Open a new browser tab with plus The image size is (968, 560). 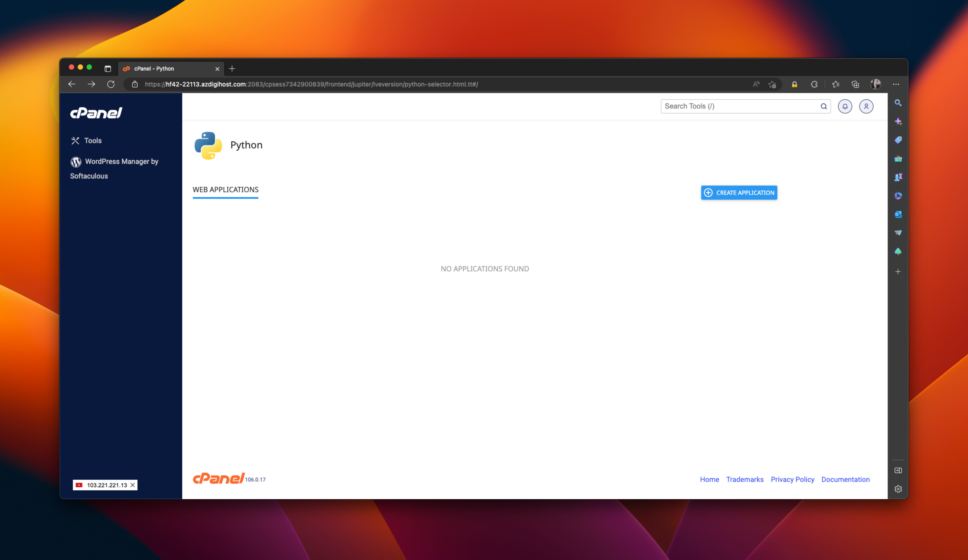pyautogui.click(x=232, y=69)
